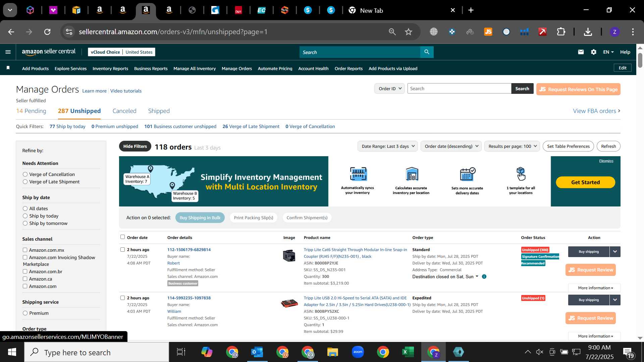Open the browser downloads icon
This screenshot has width=644, height=362.
pos(588,32)
